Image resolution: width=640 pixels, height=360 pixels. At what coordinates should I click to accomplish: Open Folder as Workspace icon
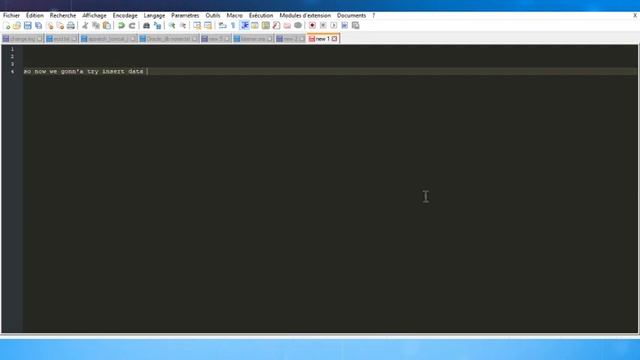coord(287,26)
